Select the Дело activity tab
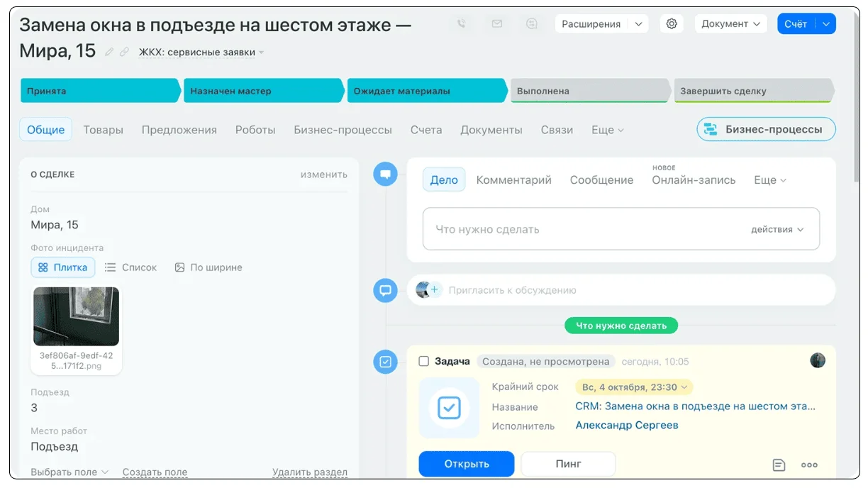 (444, 180)
